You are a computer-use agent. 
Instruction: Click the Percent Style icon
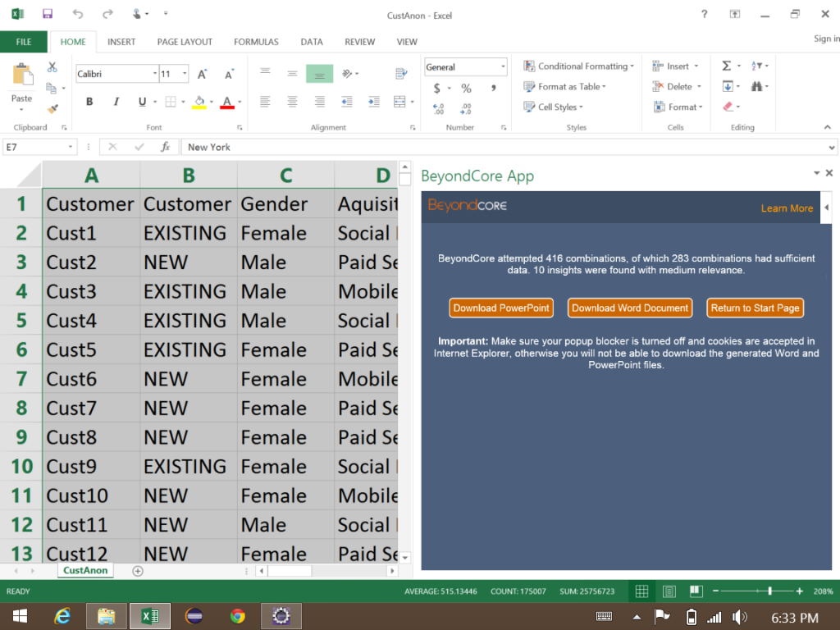[466, 88]
